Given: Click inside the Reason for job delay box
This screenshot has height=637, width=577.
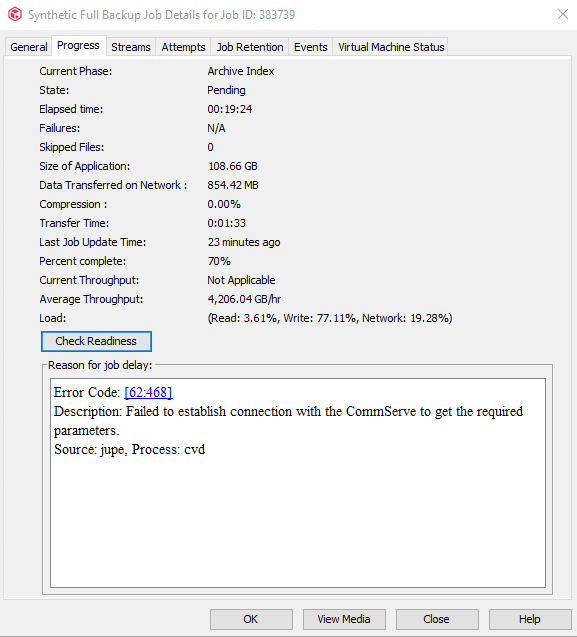Looking at the screenshot, I should (298, 483).
